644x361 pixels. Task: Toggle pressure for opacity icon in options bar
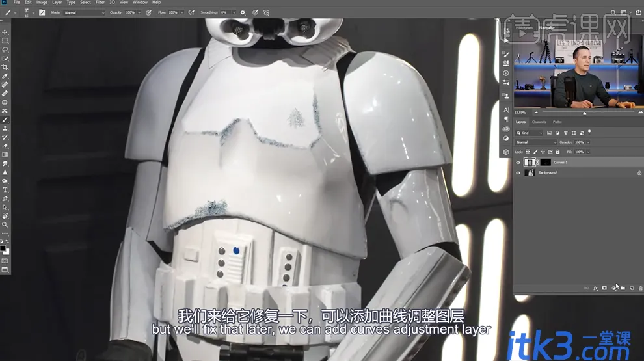click(x=149, y=13)
